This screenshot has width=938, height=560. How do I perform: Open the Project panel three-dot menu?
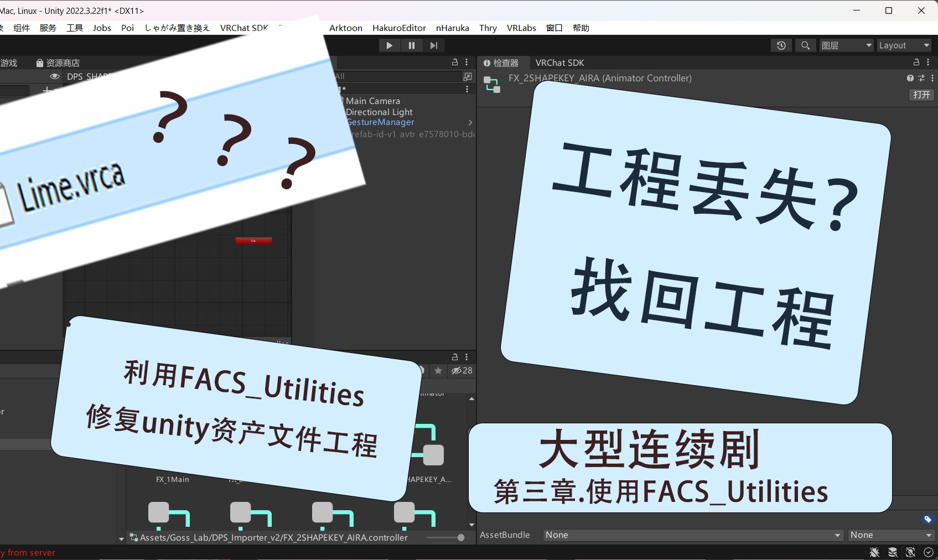467,357
